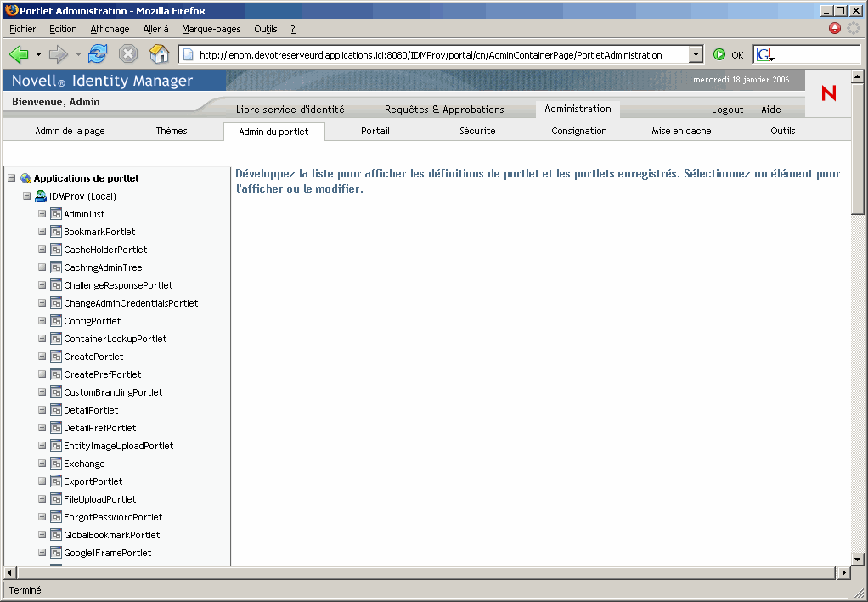Open the Marque-pages menu
Screen dimensions: 868x602
pos(211,29)
